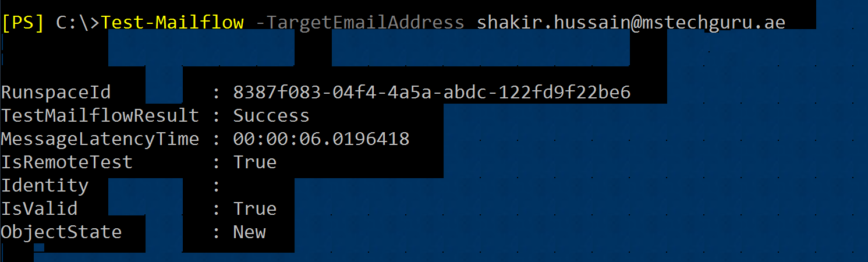Click the Test-Mailflow command text
Image resolution: width=868 pixels, height=262 pixels.
172,23
